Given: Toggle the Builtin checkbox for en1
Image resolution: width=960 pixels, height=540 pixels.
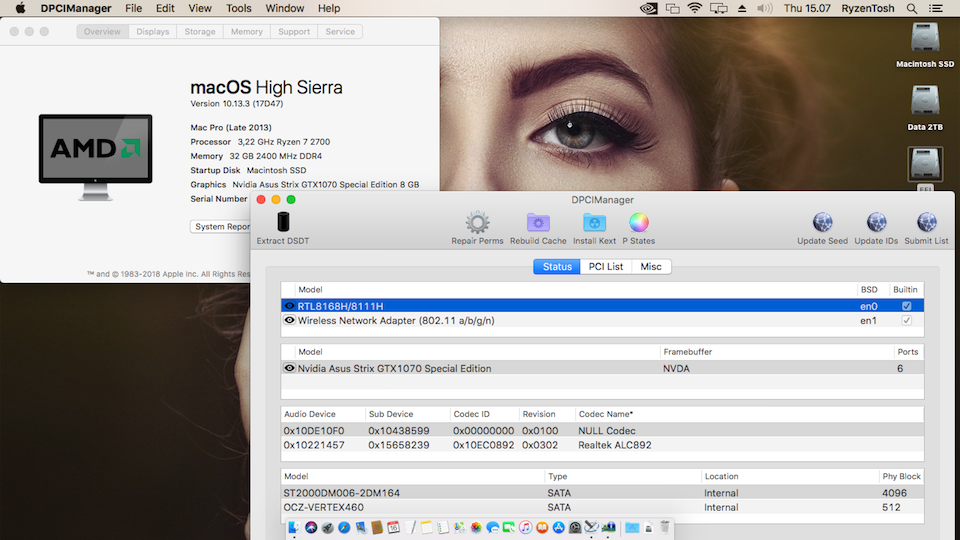Looking at the screenshot, I should [x=907, y=320].
